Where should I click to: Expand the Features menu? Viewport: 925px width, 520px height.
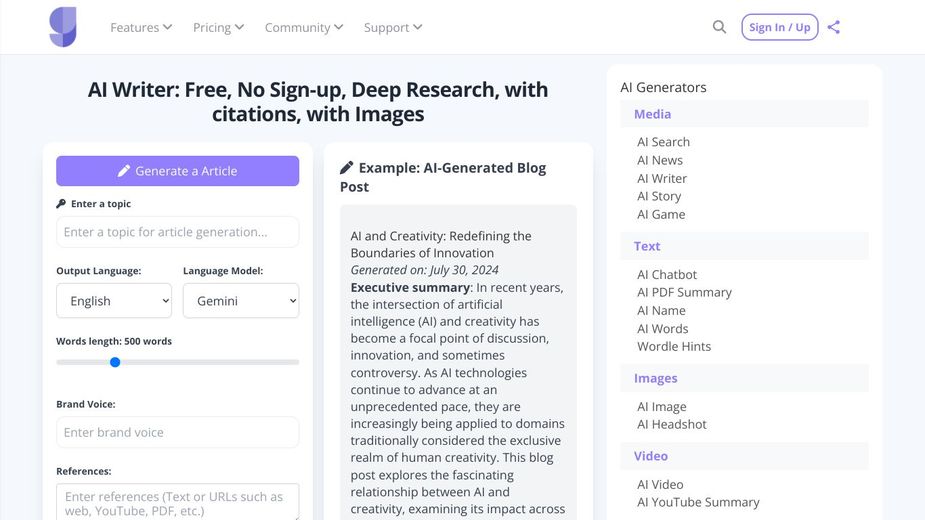click(141, 28)
